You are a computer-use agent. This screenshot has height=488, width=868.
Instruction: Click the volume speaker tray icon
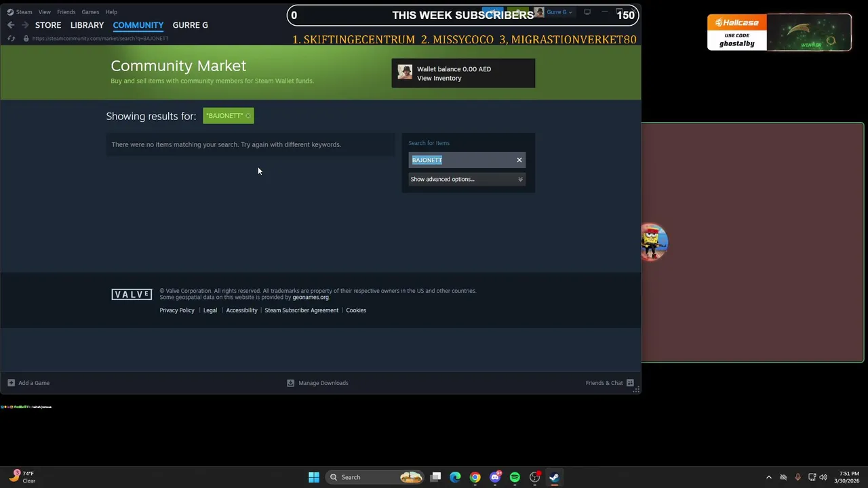click(x=823, y=477)
